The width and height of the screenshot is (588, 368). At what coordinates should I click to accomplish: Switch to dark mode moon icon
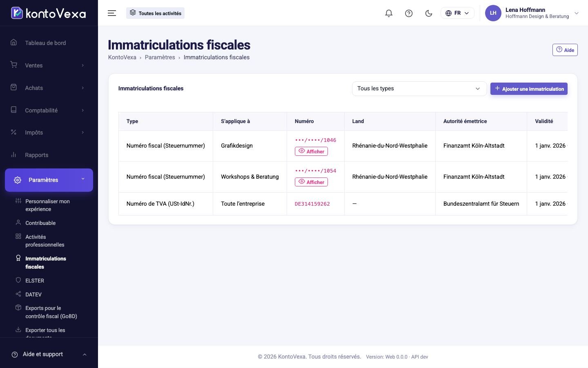click(429, 13)
